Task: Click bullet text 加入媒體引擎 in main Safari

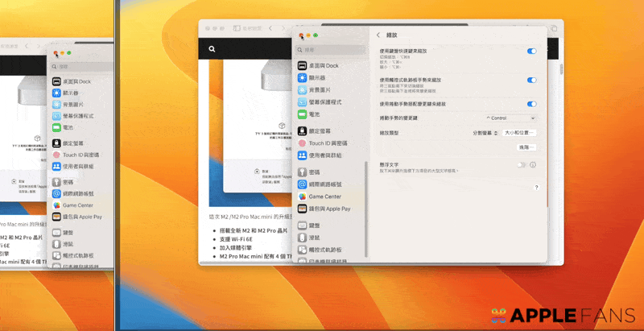Action: [x=236, y=247]
